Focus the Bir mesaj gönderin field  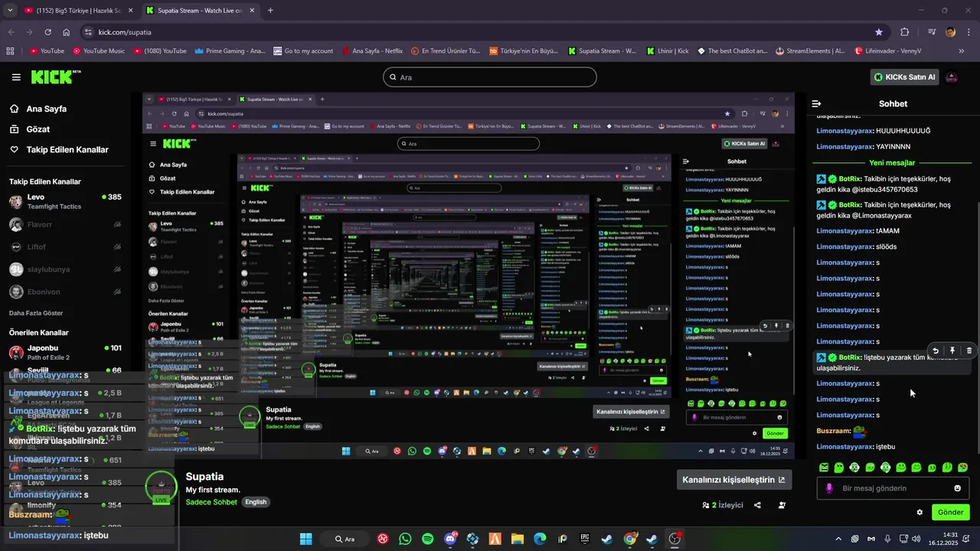[x=893, y=488]
